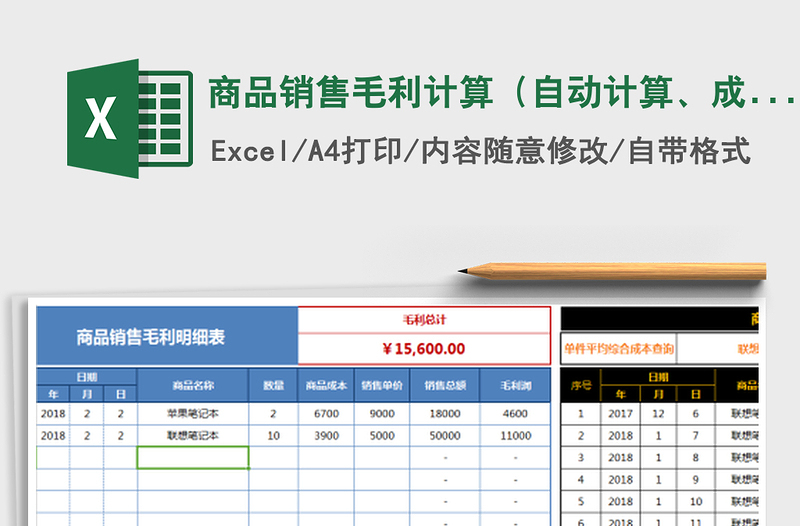Viewport: 800px width, 526px height.
Task: Click the 日期 header in black table
Action: click(x=658, y=377)
